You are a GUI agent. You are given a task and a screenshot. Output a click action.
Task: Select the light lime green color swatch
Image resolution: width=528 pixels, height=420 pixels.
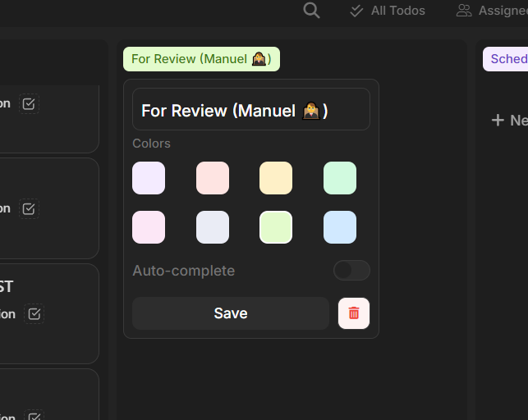pyautogui.click(x=276, y=227)
